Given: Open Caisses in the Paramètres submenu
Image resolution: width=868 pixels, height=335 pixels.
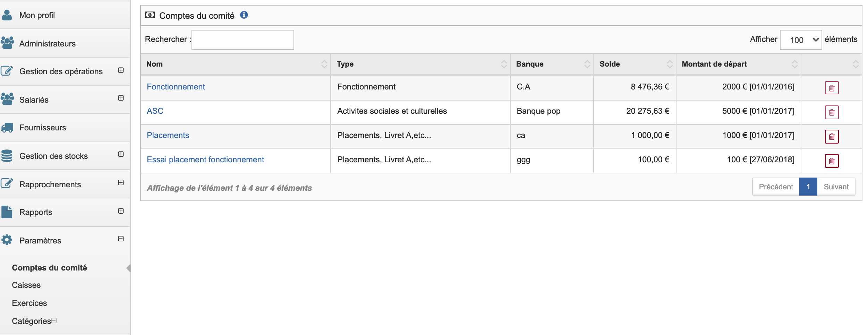Looking at the screenshot, I should tap(26, 285).
